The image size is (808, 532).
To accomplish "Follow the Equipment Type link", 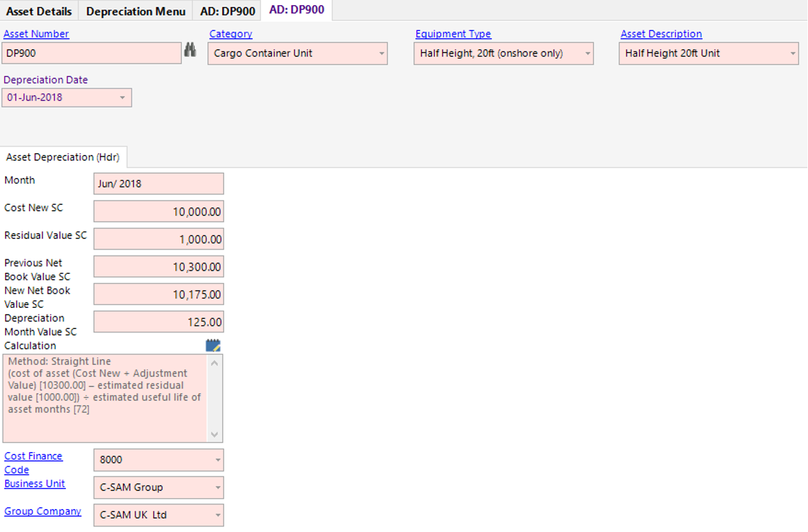I will tap(453, 34).
